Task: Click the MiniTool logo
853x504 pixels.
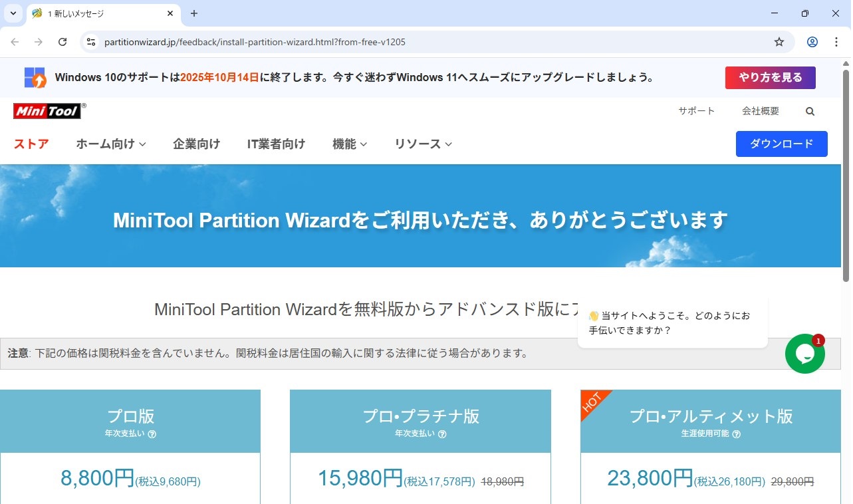Action: (x=48, y=111)
